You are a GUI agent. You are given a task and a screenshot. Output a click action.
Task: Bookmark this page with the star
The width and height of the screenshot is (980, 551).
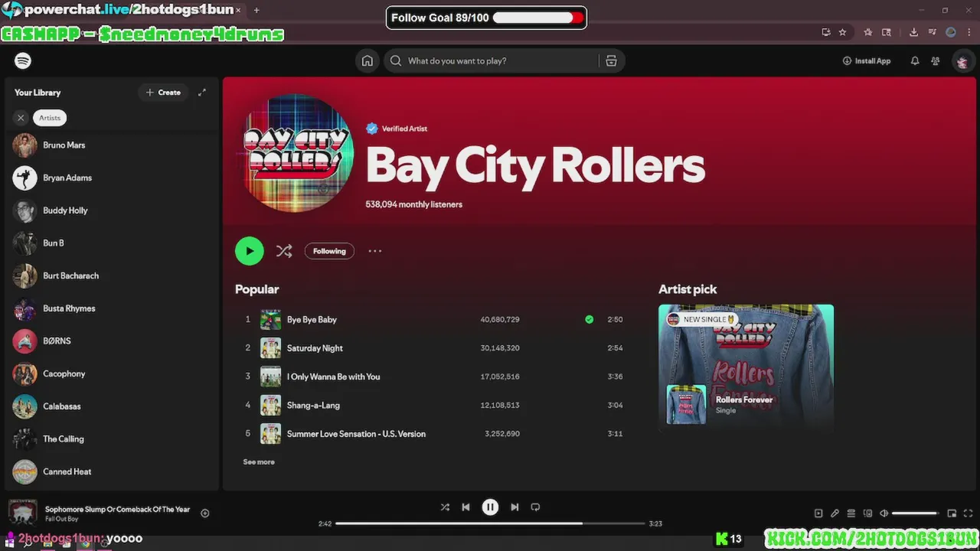click(842, 32)
